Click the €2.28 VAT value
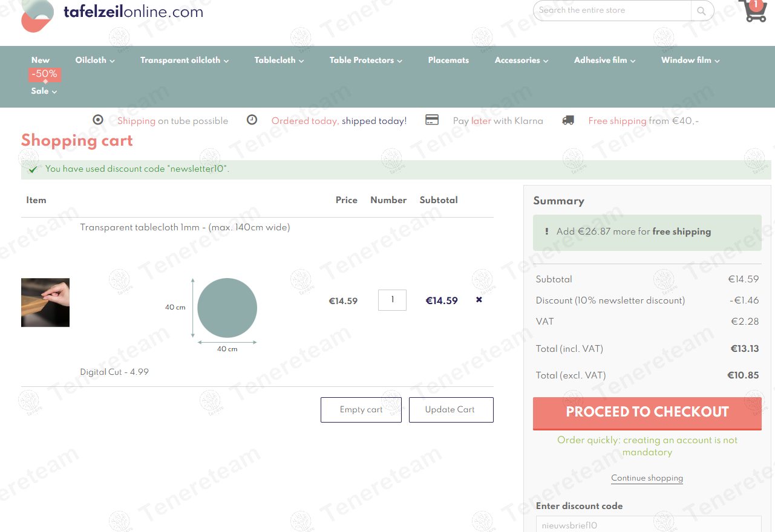The width and height of the screenshot is (775, 532). [745, 321]
